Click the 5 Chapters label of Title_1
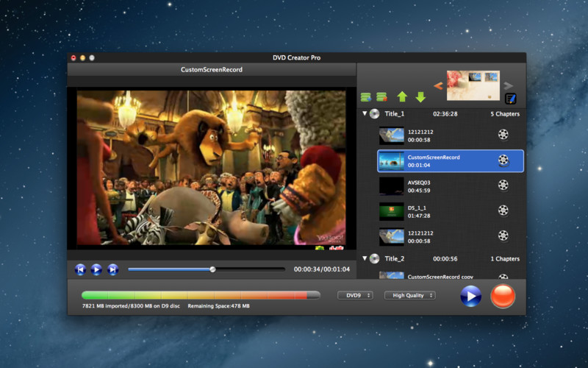This screenshot has width=588, height=368. click(505, 114)
